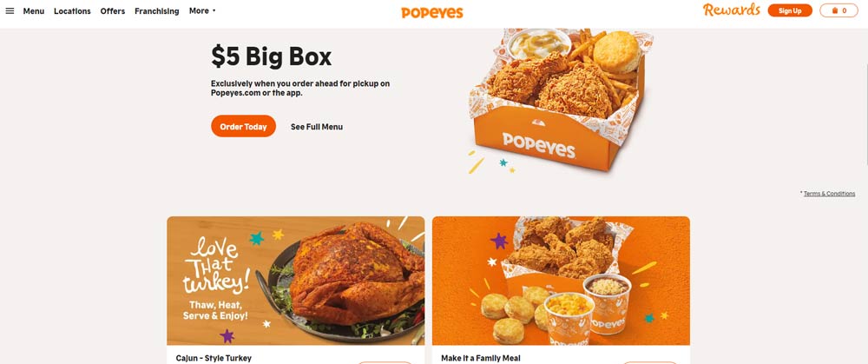Go to Locations in navigation
Screen dimensions: 868x364
(72, 11)
